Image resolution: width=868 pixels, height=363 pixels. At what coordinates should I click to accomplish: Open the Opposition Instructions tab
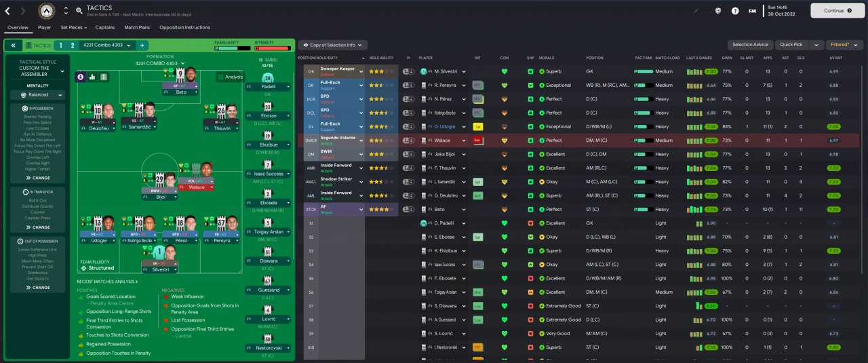185,28
